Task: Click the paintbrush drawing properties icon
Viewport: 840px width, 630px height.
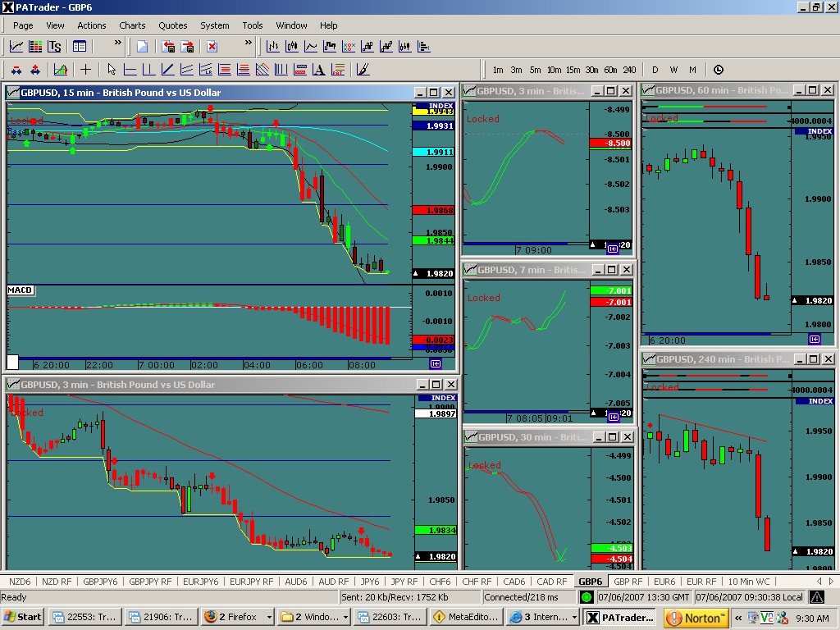Action: tap(363, 70)
